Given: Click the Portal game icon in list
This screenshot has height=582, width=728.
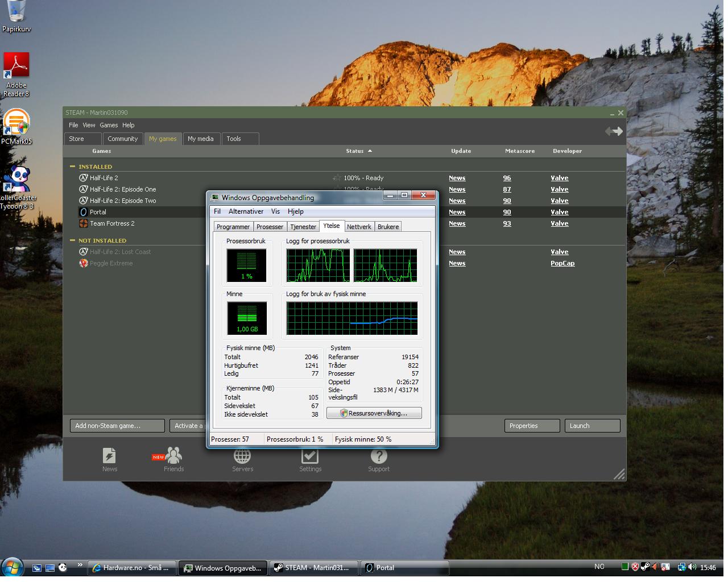Looking at the screenshot, I should (84, 212).
